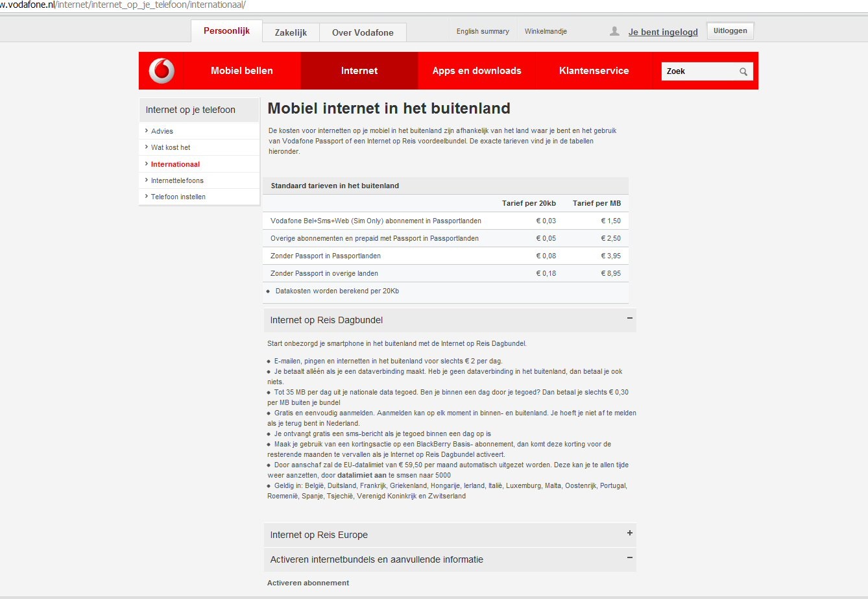Select the Internet menu item
This screenshot has width=868, height=599.
[x=359, y=71]
